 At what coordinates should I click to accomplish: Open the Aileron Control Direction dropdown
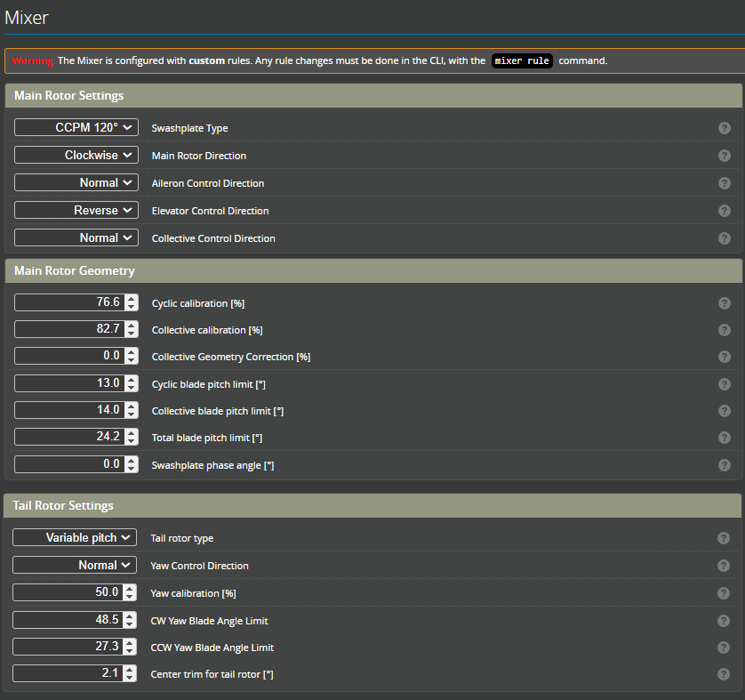[76, 182]
